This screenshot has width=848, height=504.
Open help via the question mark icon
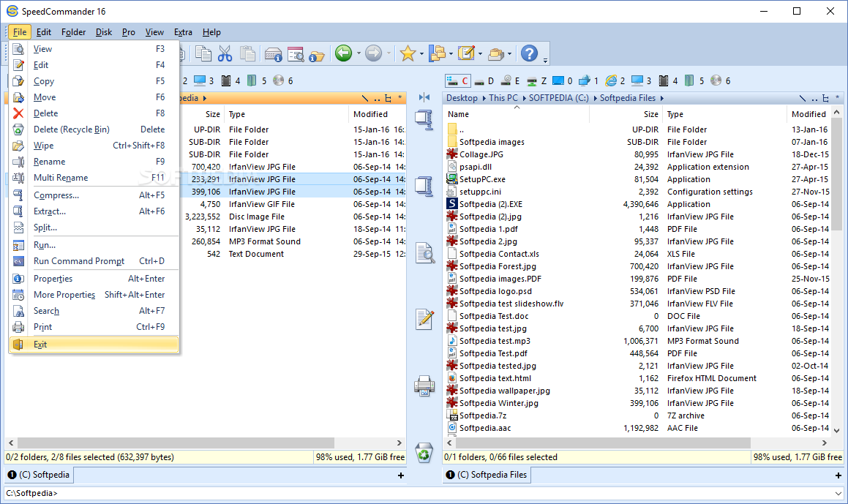(x=530, y=53)
